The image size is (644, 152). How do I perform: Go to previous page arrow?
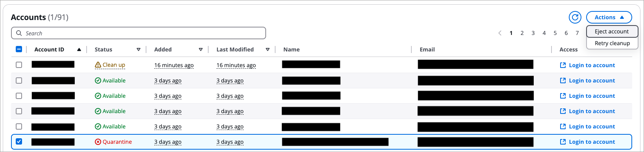click(x=500, y=33)
